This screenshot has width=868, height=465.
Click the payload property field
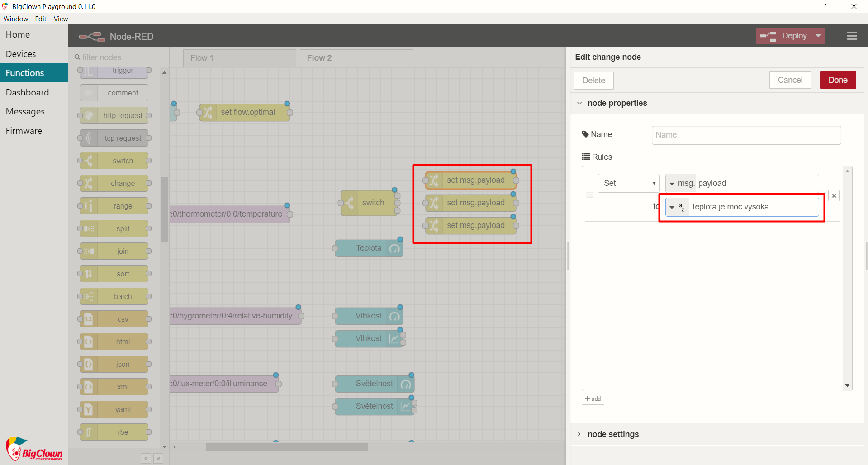[x=757, y=183]
